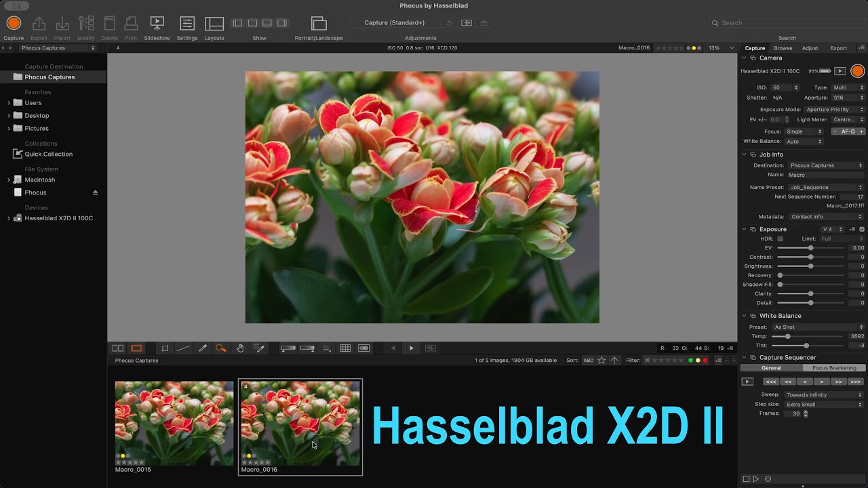Filter by red color label

point(705,361)
